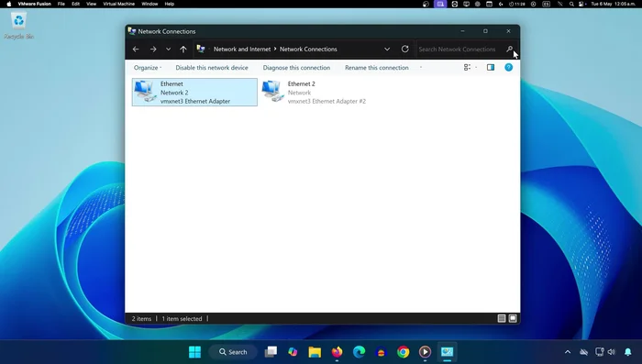Toggle the preview pane
This screenshot has height=364, width=642.
pyautogui.click(x=491, y=68)
